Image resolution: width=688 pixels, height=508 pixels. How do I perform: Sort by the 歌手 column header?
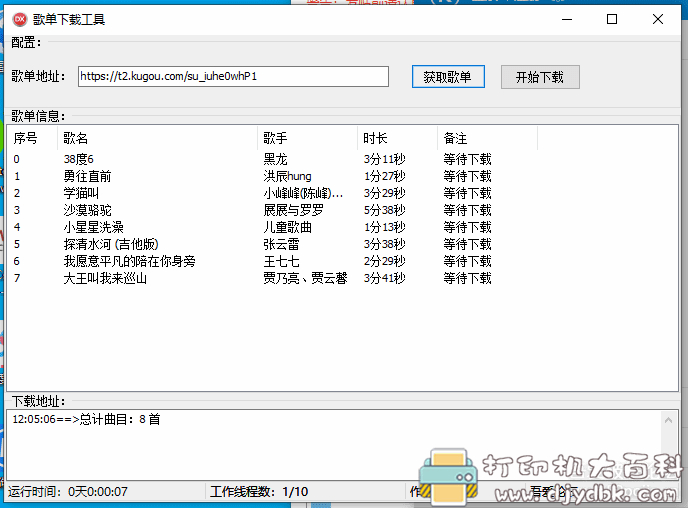click(x=307, y=138)
